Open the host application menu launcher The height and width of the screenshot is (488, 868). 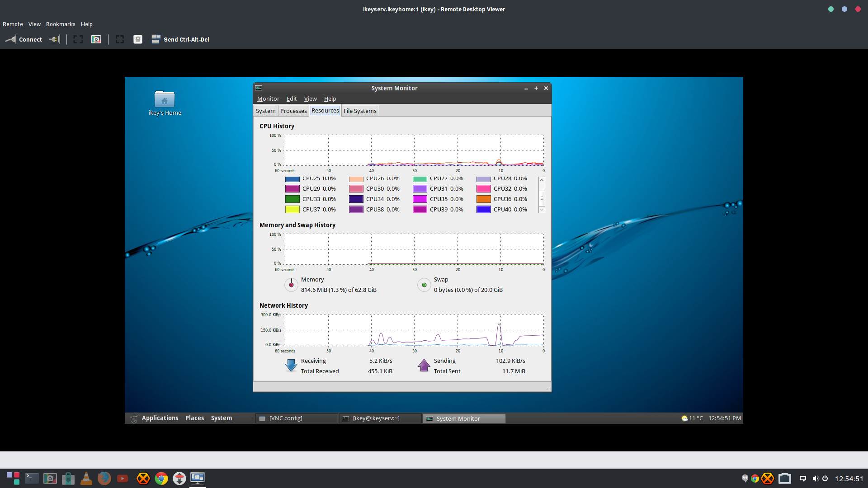coord(13,478)
